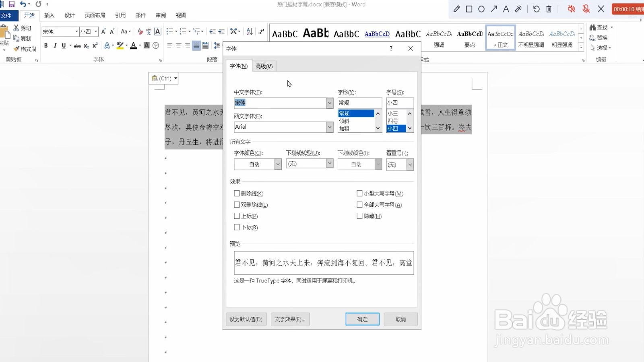Switch to the 字体(N) tab in Font dialog
The width and height of the screenshot is (644, 362).
pos(239,66)
